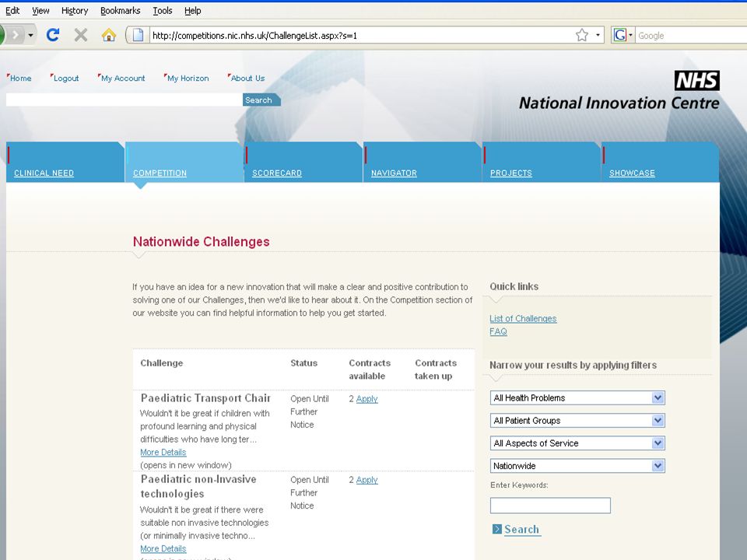Open More Details for Paediatric Transport Chair
The image size is (747, 560).
click(x=163, y=452)
